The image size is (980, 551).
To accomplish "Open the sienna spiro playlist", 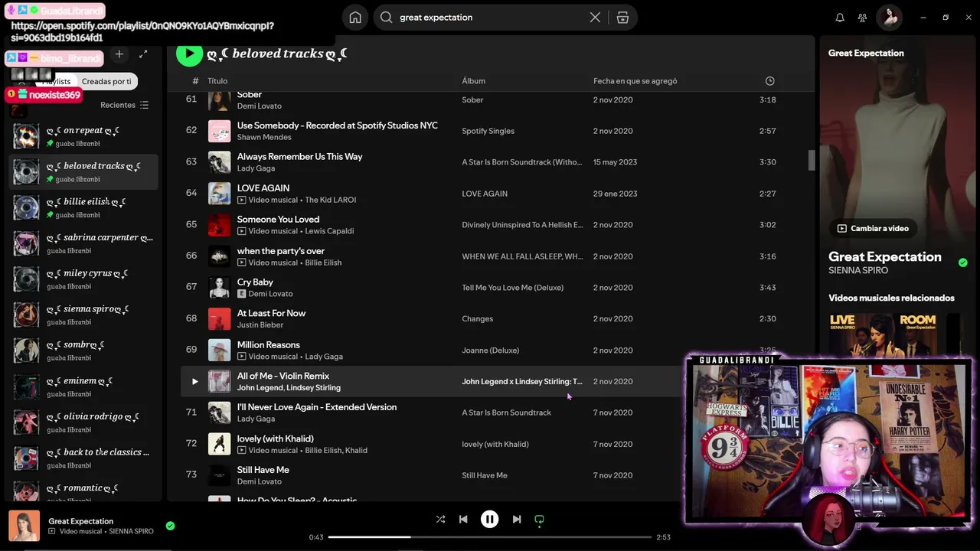I will click(84, 315).
